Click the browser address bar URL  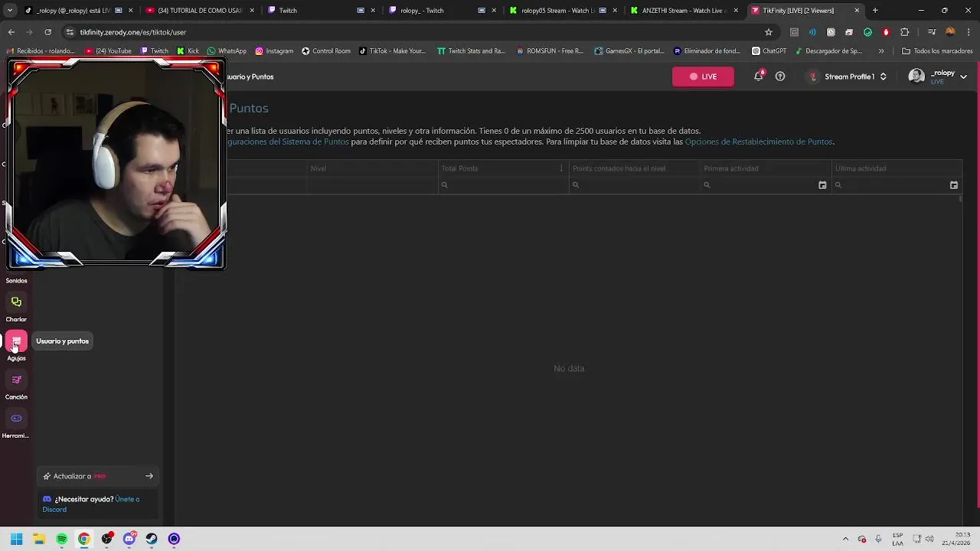click(133, 32)
